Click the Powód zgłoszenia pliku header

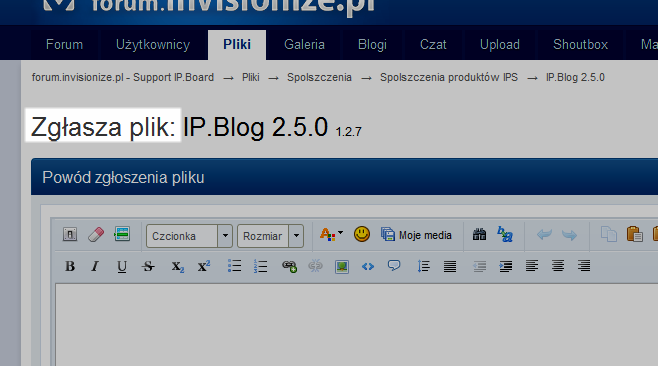(123, 178)
